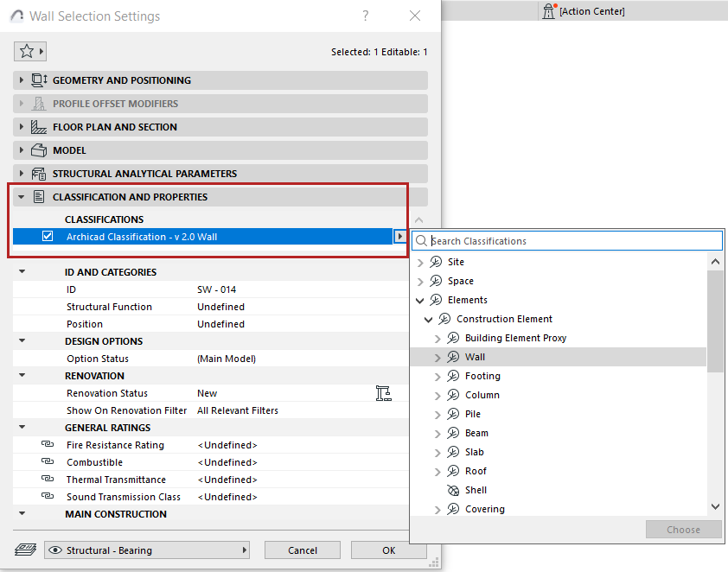The image size is (728, 572).
Task: Click the classification list scroll up arrow
Action: point(716,262)
